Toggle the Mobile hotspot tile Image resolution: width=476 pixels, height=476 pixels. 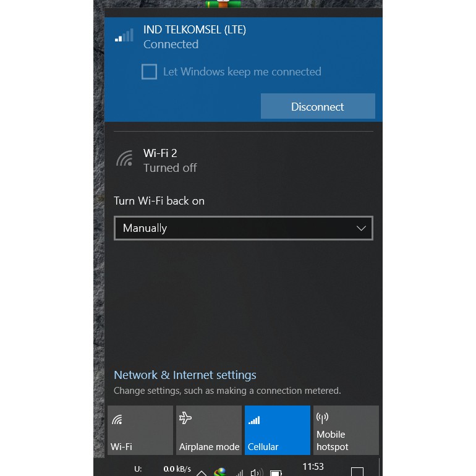[346, 430]
